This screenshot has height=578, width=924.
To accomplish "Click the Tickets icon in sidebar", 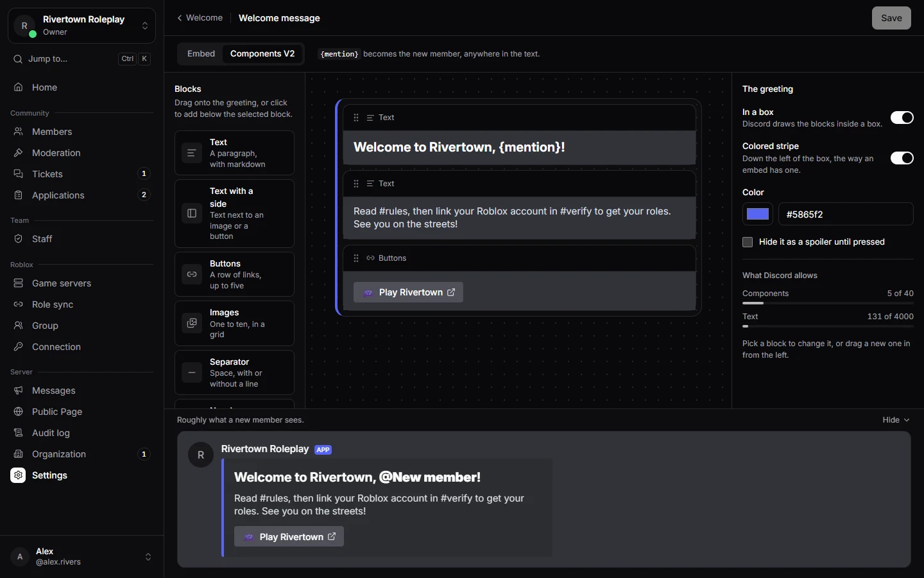I will click(19, 174).
